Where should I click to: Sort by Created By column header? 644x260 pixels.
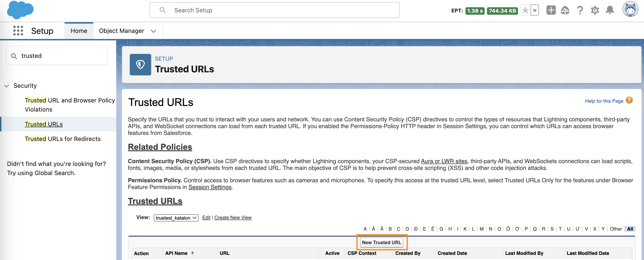click(x=407, y=253)
